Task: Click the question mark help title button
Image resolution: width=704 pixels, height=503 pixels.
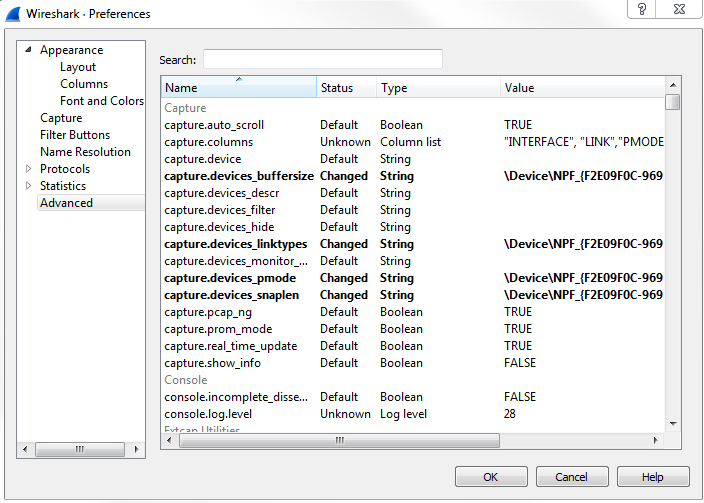Action: tap(642, 9)
